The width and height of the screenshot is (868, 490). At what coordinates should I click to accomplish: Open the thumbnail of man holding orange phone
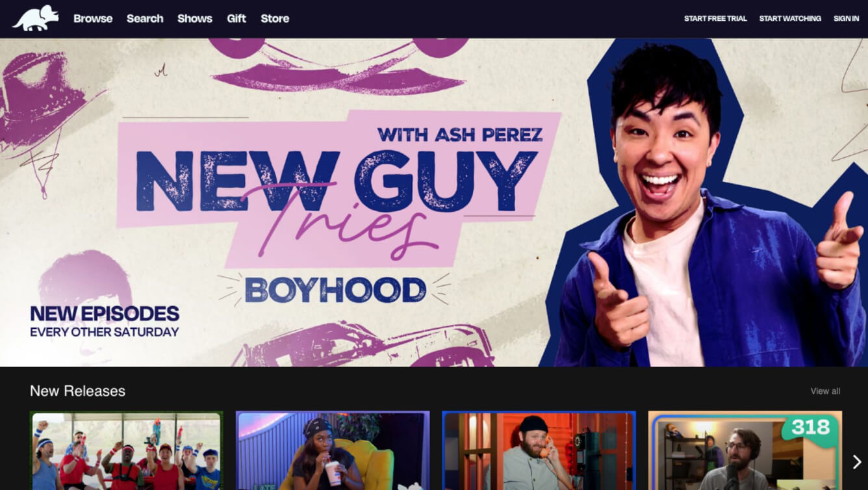[539, 450]
